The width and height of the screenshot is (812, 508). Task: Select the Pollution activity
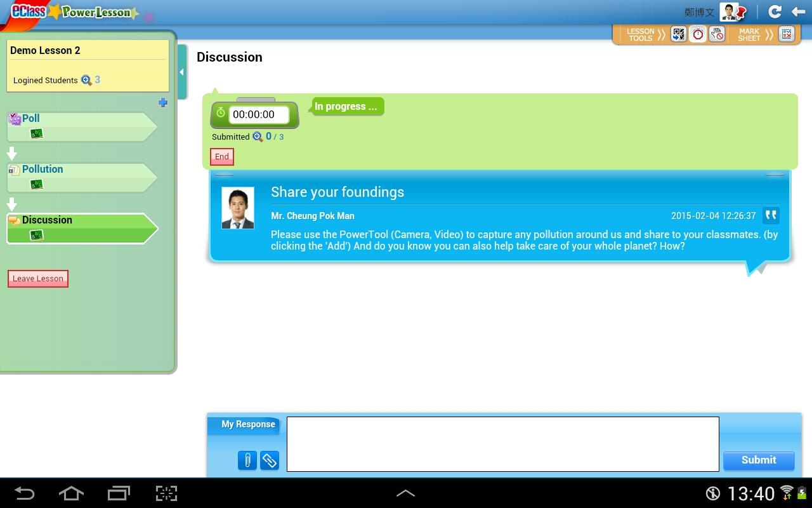(x=82, y=178)
